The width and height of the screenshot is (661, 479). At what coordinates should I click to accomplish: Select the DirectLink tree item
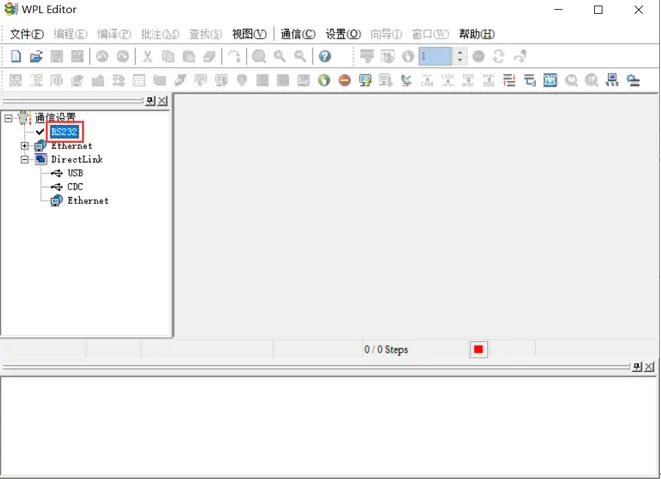point(77,159)
